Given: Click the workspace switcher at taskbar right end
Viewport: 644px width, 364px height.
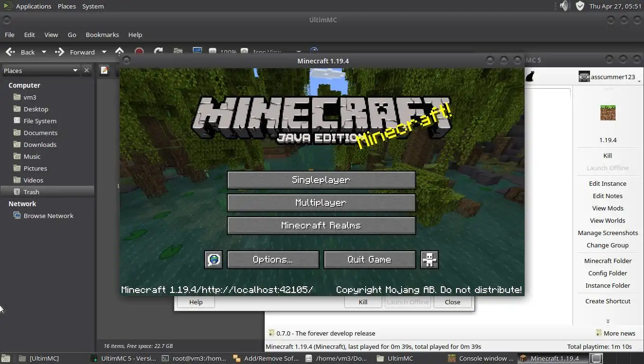Looking at the screenshot, I should [597, 358].
